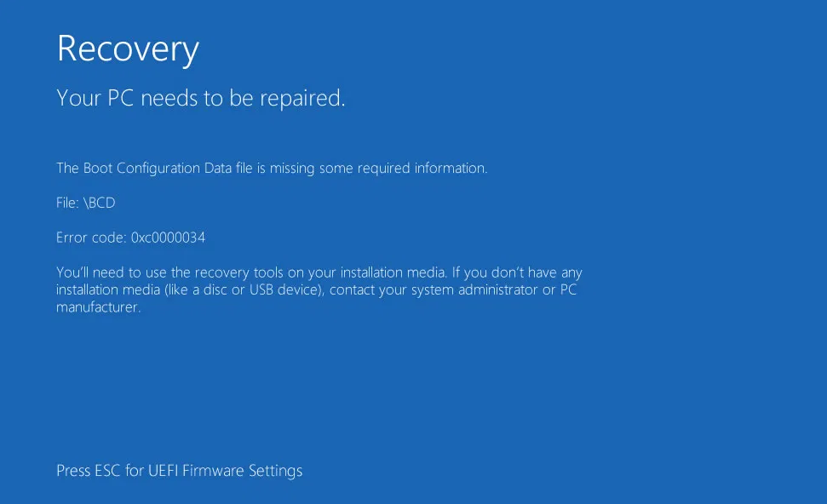Click the word "missing" in the error description

(x=292, y=168)
